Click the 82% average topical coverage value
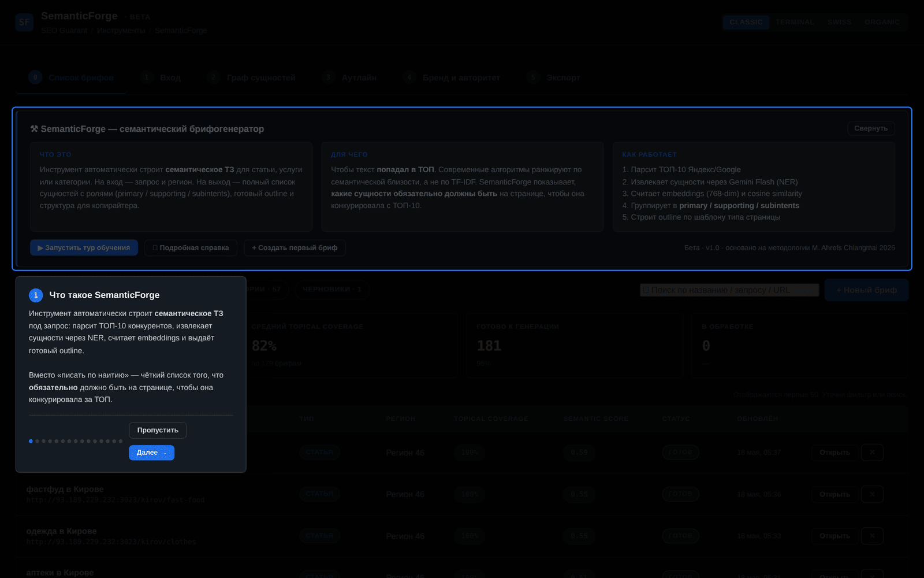The image size is (924, 578). pos(264,346)
